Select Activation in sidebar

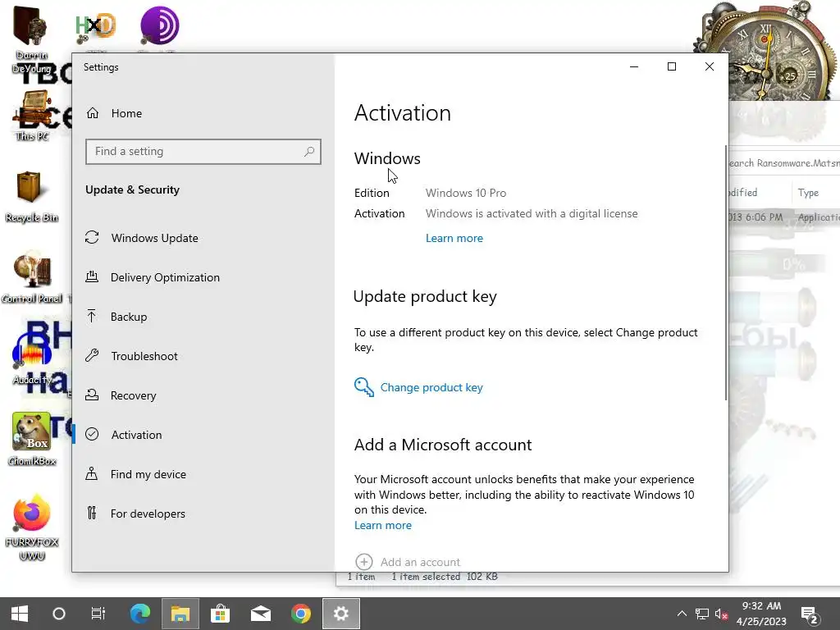tap(124, 435)
